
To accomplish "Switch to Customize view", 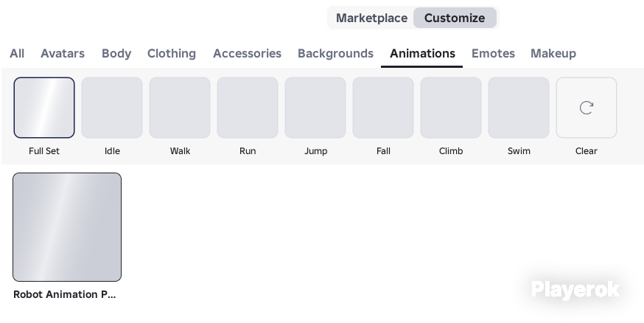I will [x=455, y=18].
